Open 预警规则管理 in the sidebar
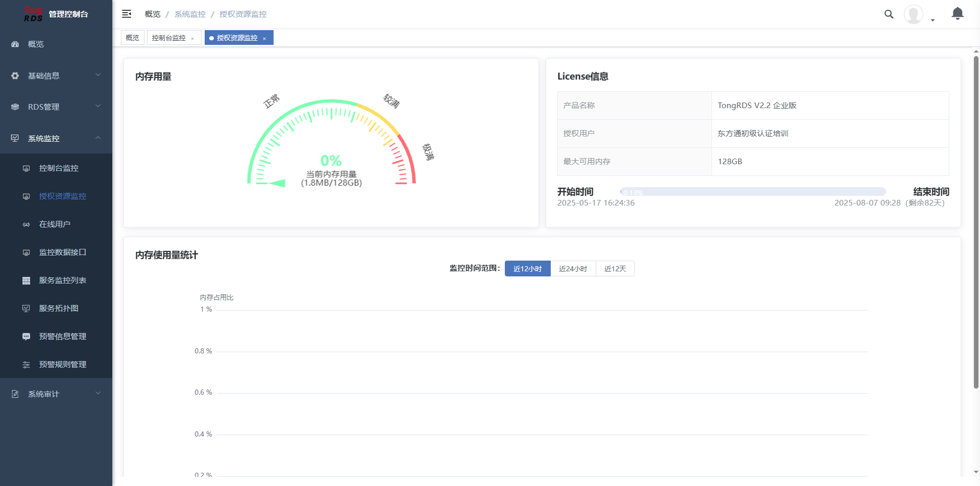 pyautogui.click(x=56, y=365)
